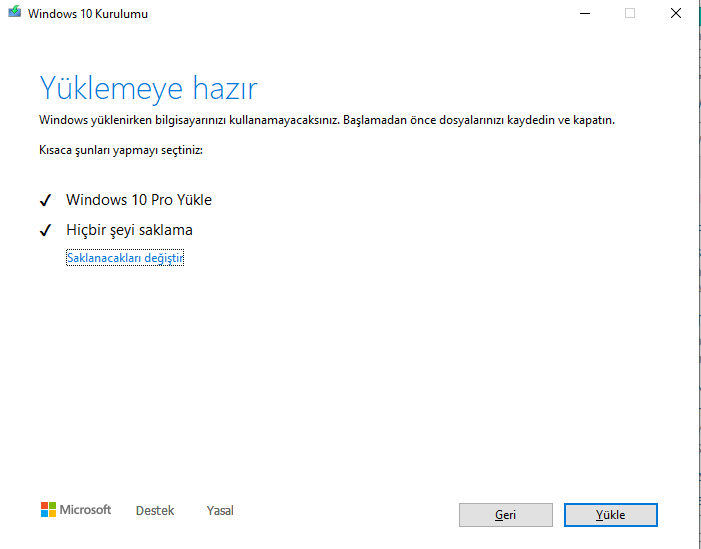The width and height of the screenshot is (701, 549).
Task: Open the Yasal legal link
Action: [x=220, y=511]
